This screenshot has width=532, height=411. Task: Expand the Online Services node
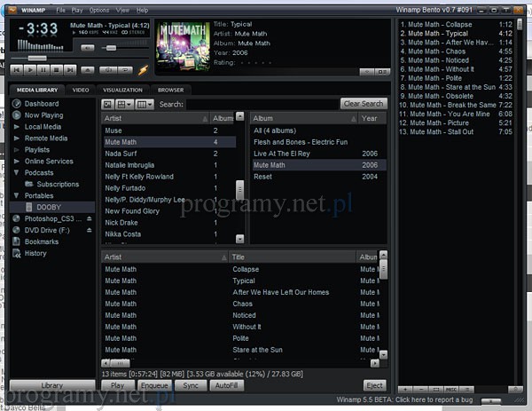17,162
